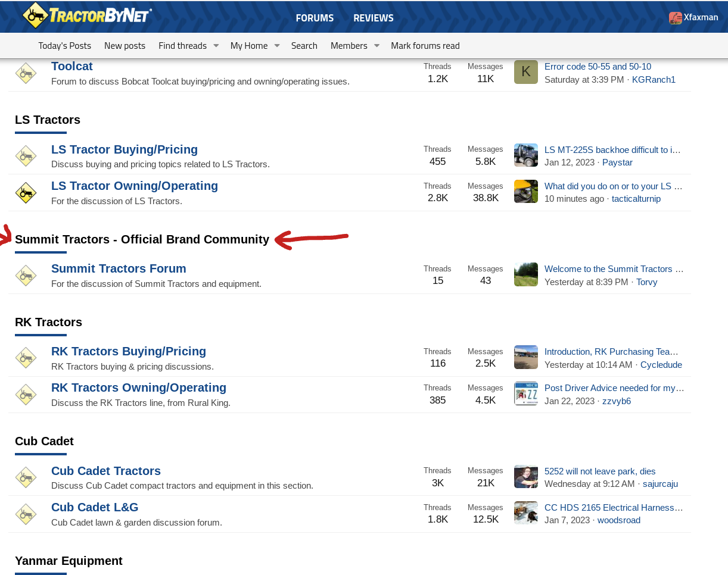Click the TractorByNet logo

pos(87,15)
